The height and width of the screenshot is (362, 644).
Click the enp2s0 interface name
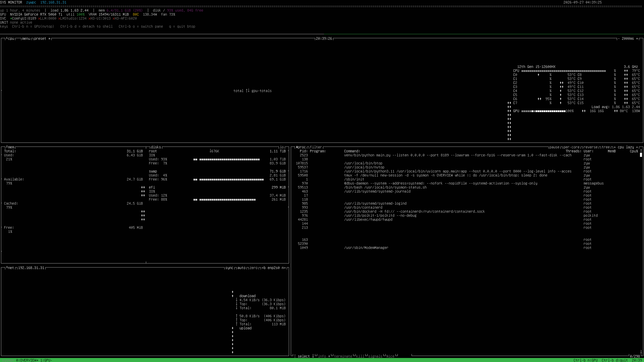point(274,268)
